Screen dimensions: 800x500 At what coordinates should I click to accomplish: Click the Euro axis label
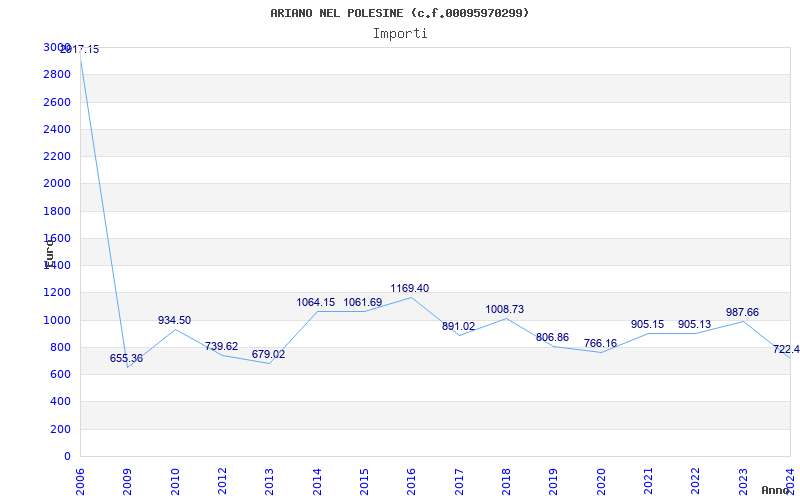(x=49, y=252)
